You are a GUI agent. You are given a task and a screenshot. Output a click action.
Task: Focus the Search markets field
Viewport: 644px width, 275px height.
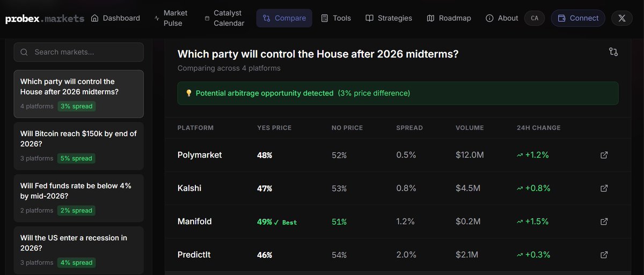coord(78,52)
